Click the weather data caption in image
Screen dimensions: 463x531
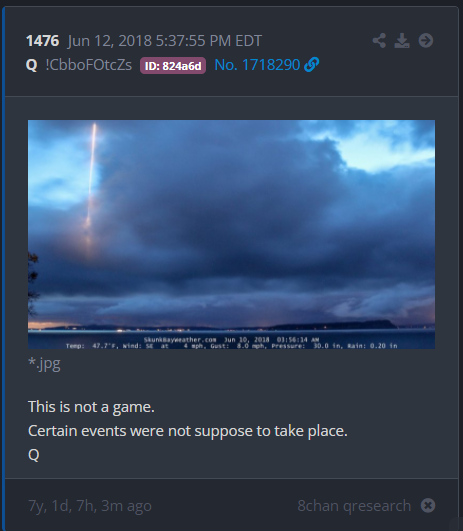pyautogui.click(x=231, y=343)
